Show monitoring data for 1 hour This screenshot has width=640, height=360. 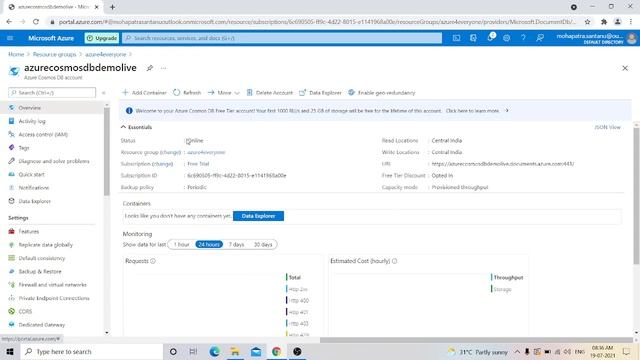click(181, 244)
